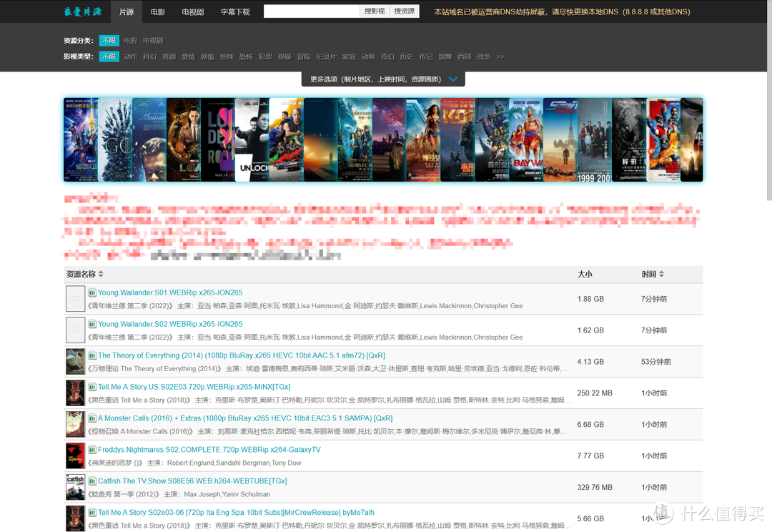
Task: Click the 最爱片源 site logo
Action: 82,11
